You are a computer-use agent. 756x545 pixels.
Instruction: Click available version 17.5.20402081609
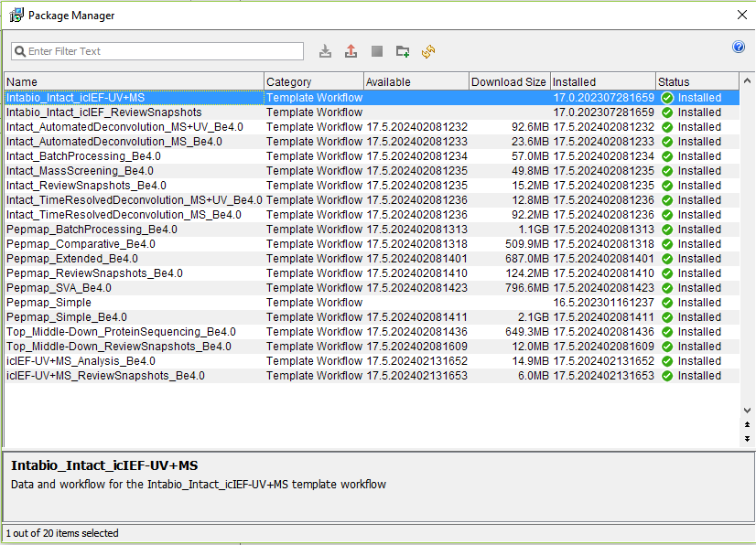[417, 347]
